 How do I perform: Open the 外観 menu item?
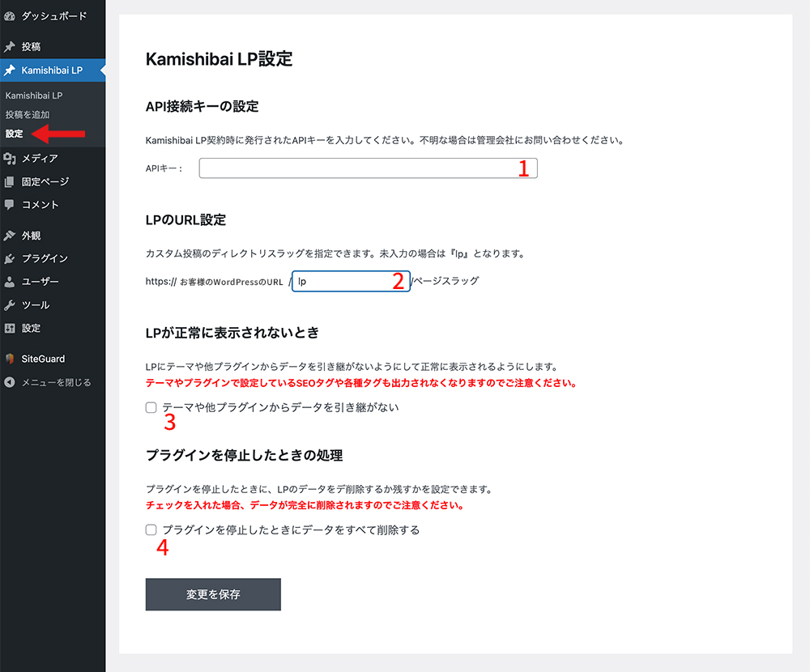pyautogui.click(x=53, y=236)
